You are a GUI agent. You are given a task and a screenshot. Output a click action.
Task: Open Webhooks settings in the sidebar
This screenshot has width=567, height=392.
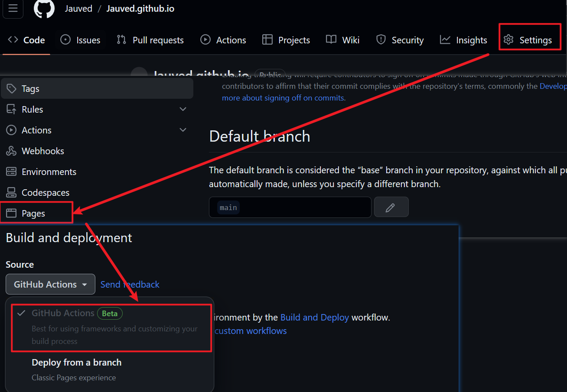(x=42, y=151)
